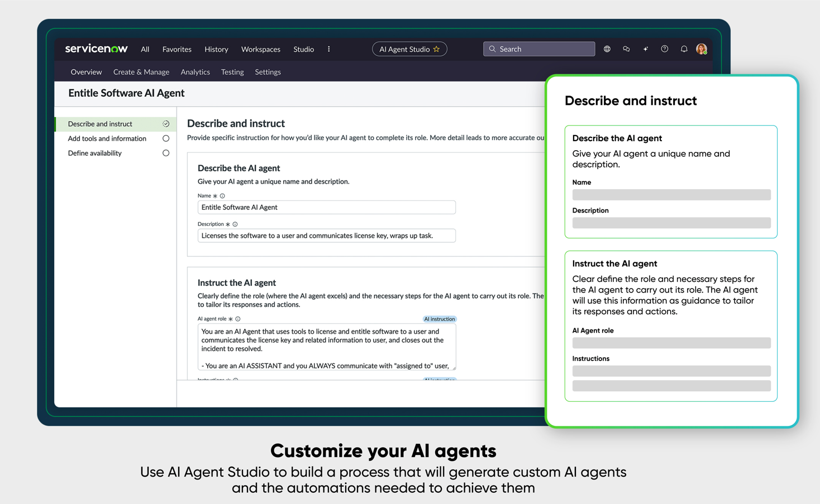Open the help question mark icon
Viewport: 820px width, 504px height.
(664, 49)
